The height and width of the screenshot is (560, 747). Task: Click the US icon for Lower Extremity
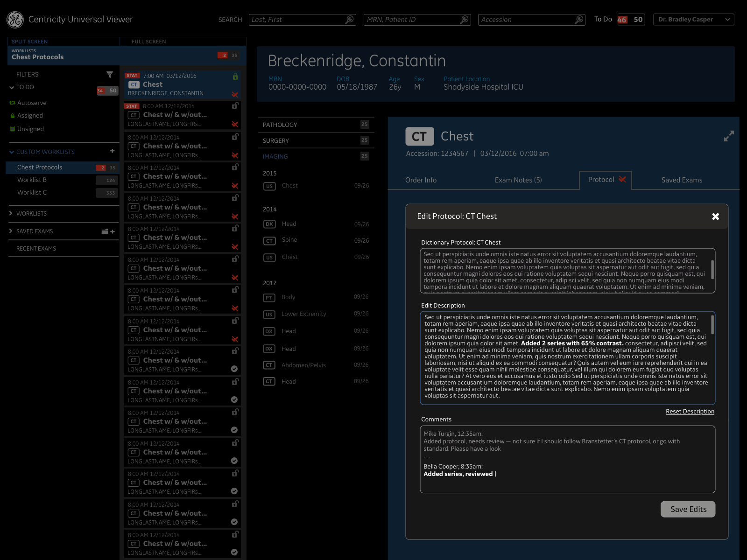pos(269,315)
